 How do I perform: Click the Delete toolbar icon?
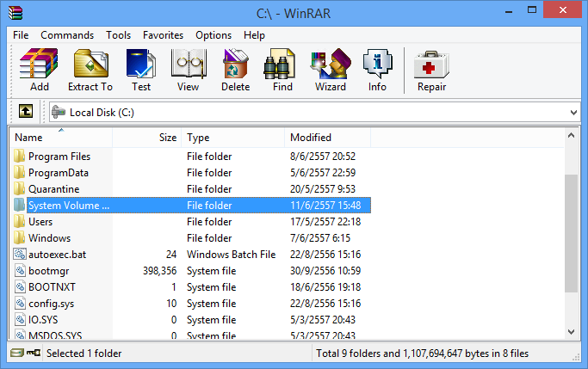(x=236, y=64)
